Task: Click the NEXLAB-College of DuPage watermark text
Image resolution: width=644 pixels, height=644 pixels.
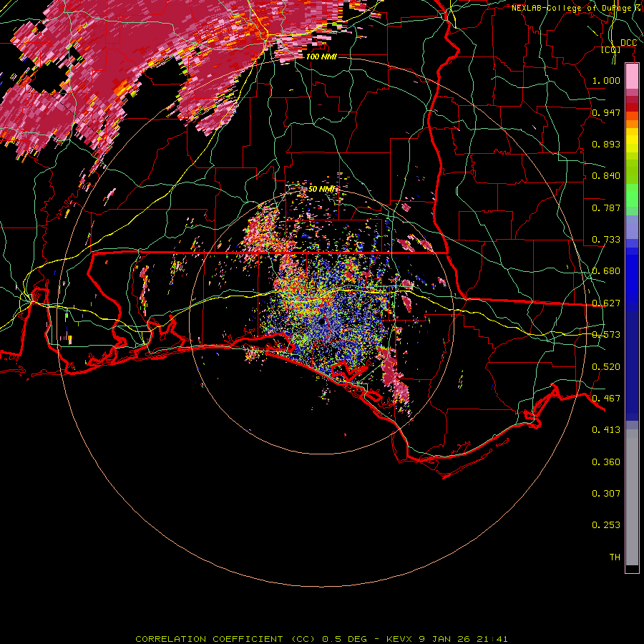Action: 577,8
